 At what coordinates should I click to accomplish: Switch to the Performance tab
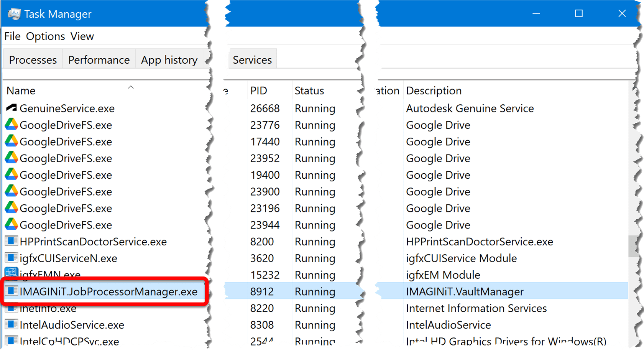coord(99,59)
